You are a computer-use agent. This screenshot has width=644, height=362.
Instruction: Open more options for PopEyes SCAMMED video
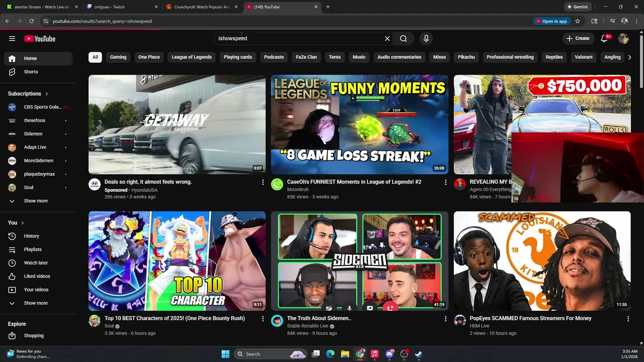(628, 319)
